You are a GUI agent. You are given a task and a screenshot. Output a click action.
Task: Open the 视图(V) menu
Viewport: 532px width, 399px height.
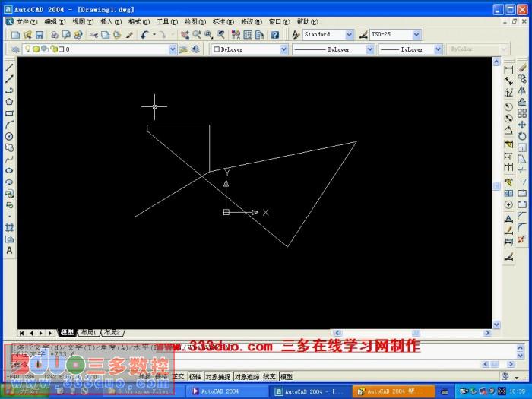pyautogui.click(x=83, y=22)
